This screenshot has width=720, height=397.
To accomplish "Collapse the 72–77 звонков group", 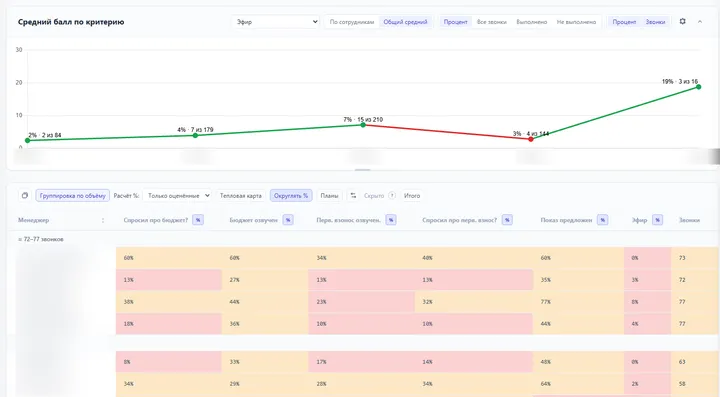I will (x=40, y=239).
